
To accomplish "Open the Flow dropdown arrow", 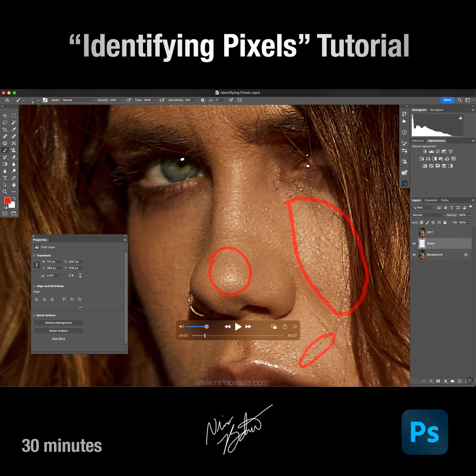I will tap(155, 100).
